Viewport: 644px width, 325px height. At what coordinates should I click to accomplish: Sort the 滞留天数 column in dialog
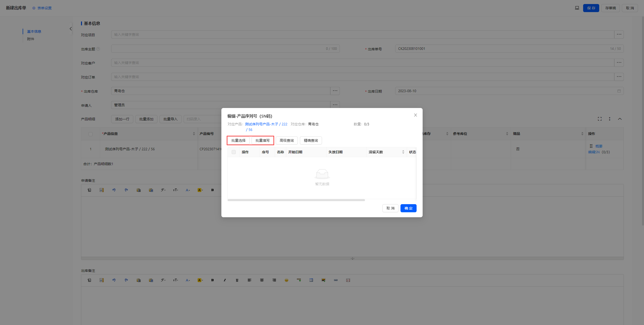(403, 152)
